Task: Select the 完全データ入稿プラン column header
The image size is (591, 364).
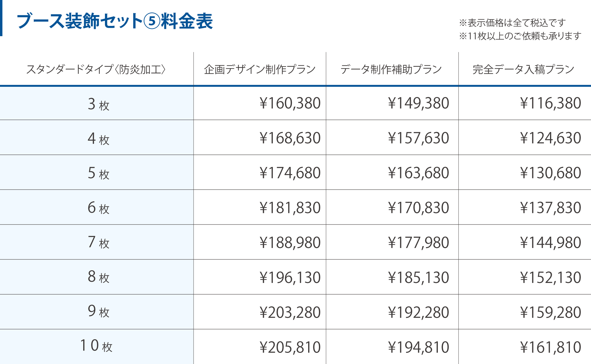Action: (523, 69)
